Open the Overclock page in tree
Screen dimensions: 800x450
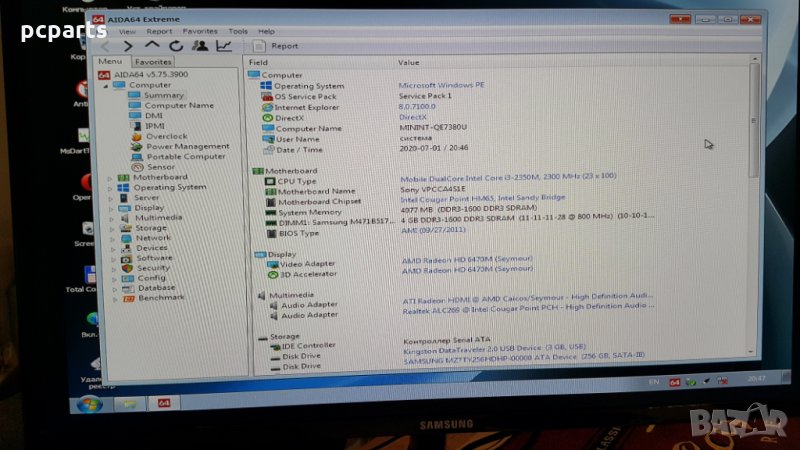(x=166, y=136)
